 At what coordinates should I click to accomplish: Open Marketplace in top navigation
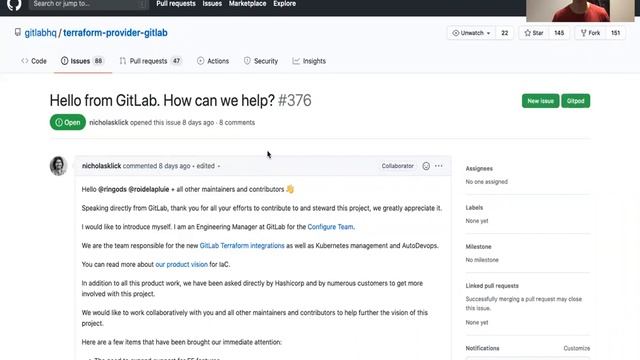point(247,4)
